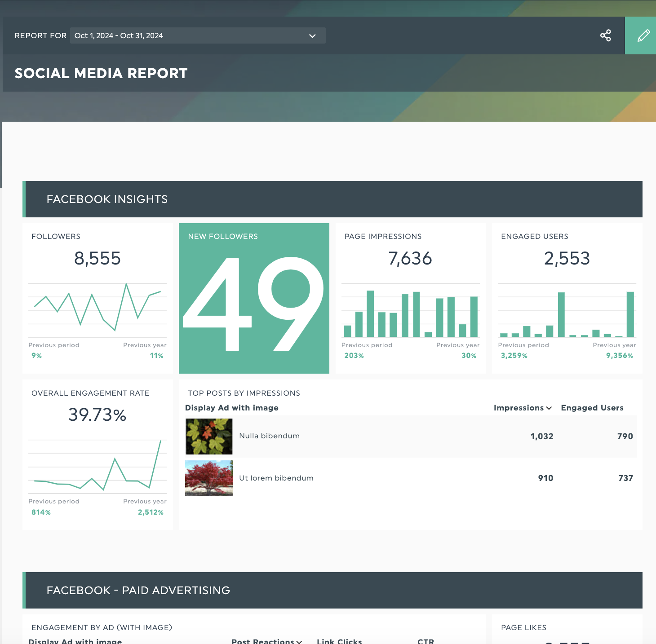
Task: Click the Facebook Insights section header
Action: click(332, 199)
